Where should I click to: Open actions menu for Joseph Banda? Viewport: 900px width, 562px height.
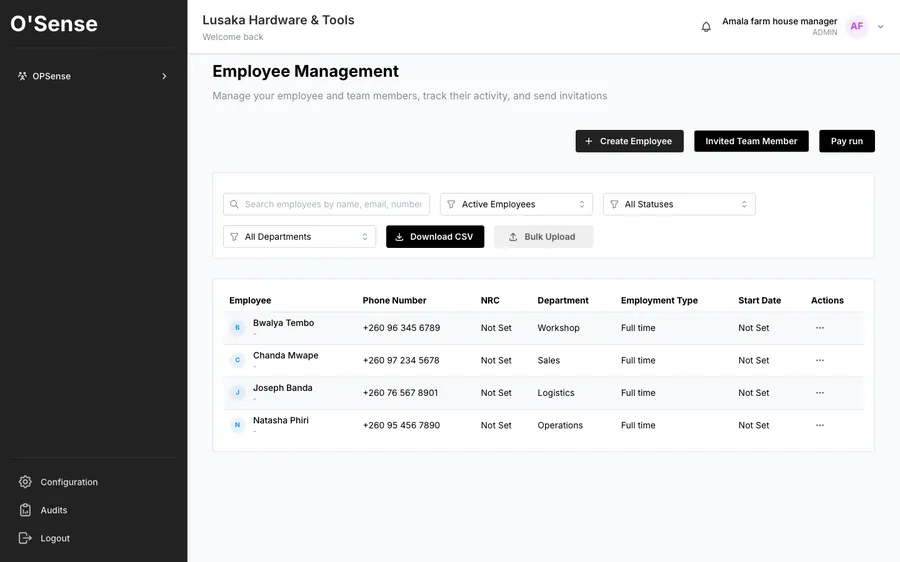(820, 393)
